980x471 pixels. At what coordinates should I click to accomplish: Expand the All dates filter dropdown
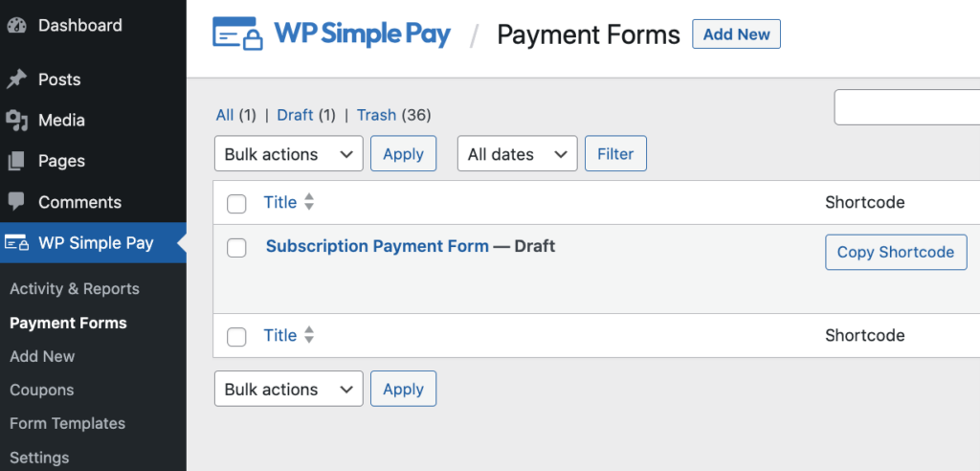(518, 154)
